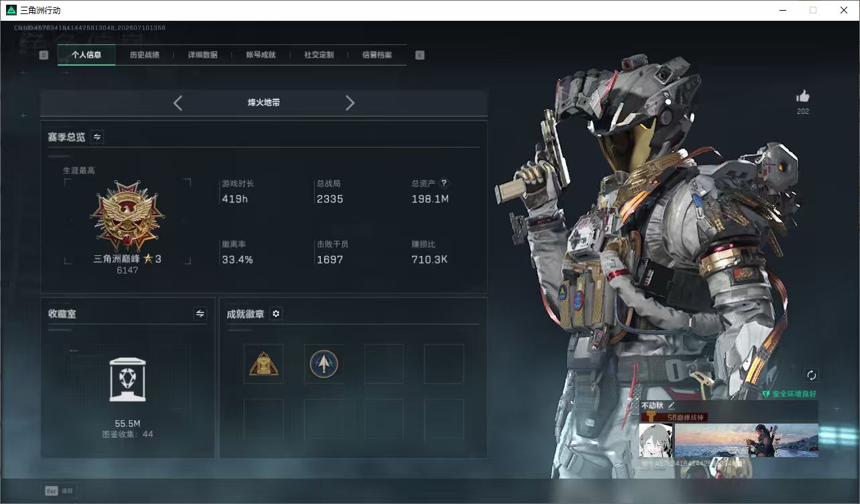Toggle the 赛季总览 swap view button
This screenshot has height=504, width=860.
click(x=97, y=137)
